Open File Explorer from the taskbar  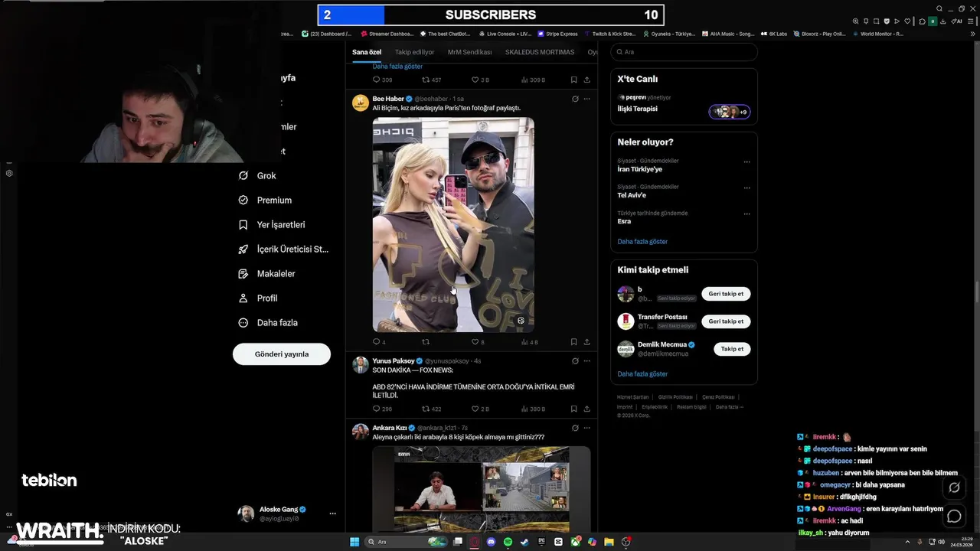pos(609,542)
